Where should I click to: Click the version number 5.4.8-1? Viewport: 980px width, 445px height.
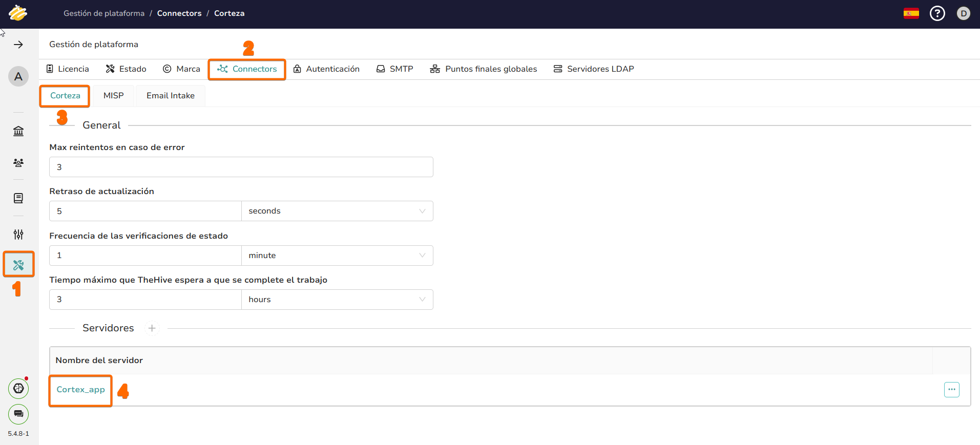(x=18, y=434)
